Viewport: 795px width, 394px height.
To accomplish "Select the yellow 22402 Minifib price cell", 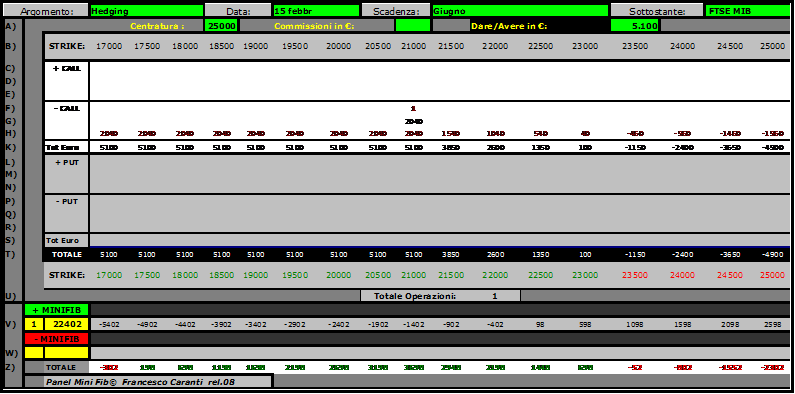I will click(66, 324).
